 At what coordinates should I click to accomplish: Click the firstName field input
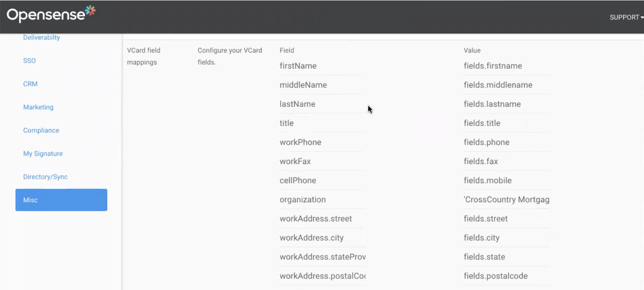(x=320, y=66)
